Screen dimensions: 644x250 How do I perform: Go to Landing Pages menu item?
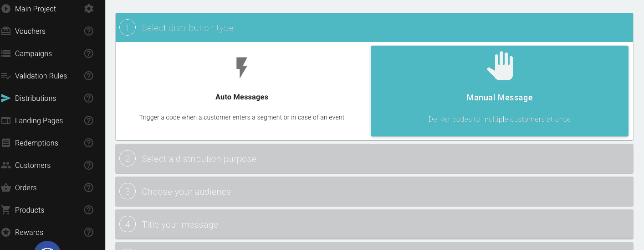(39, 120)
